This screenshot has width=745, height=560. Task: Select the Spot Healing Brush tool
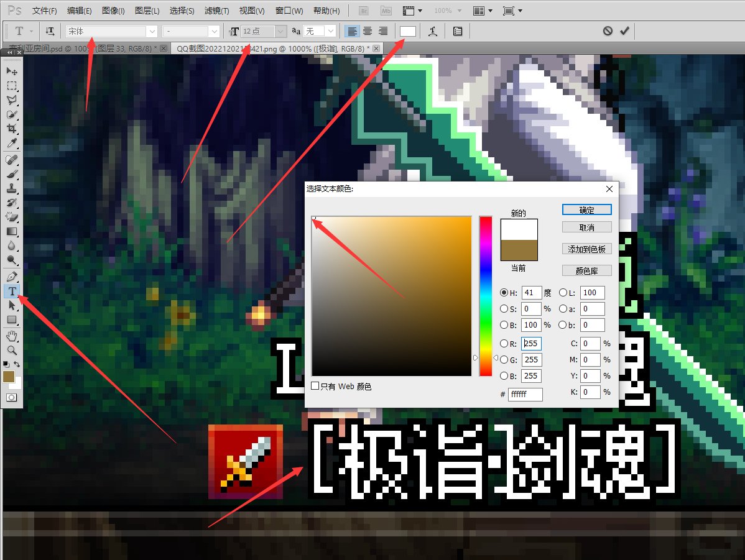(x=12, y=160)
